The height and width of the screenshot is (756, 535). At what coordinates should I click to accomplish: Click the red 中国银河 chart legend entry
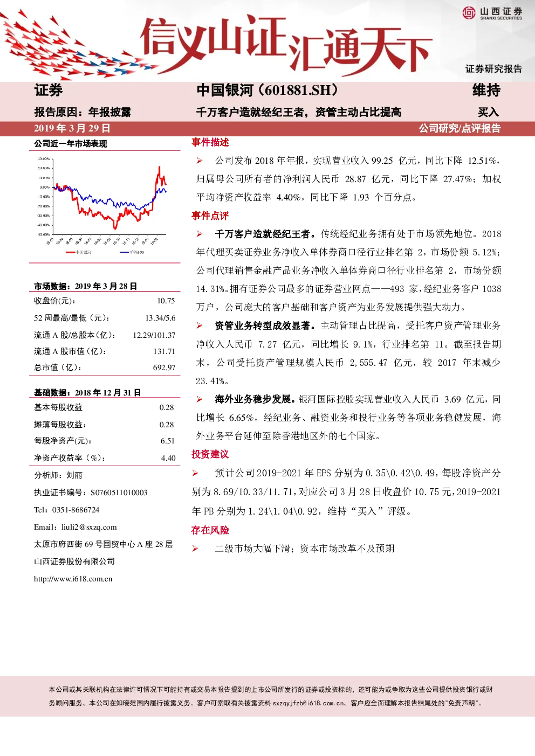(x=78, y=252)
